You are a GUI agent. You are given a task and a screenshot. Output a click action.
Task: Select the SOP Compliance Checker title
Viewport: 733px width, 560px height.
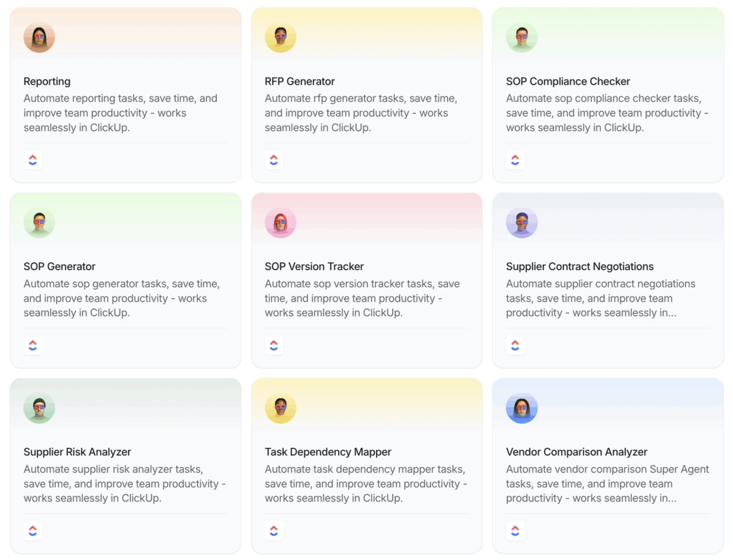click(x=568, y=81)
